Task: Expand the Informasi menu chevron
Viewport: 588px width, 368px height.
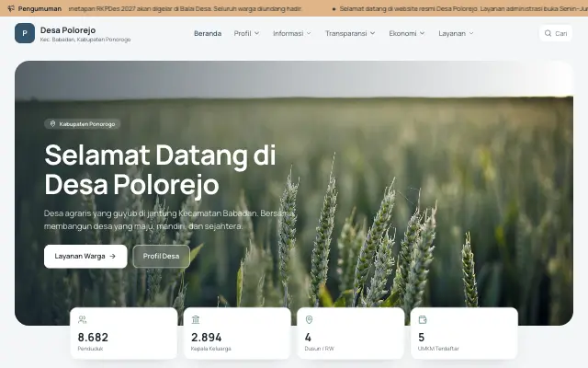Action: pyautogui.click(x=309, y=33)
